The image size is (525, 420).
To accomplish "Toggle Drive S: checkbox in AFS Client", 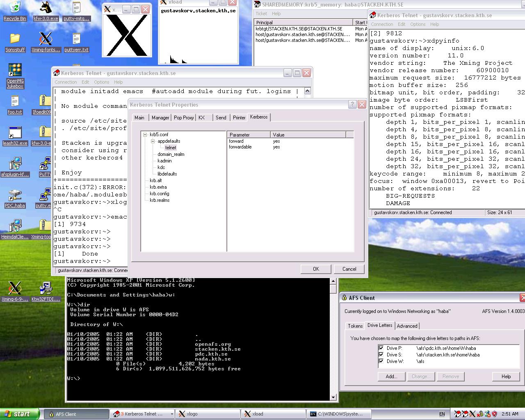I will tap(381, 354).
